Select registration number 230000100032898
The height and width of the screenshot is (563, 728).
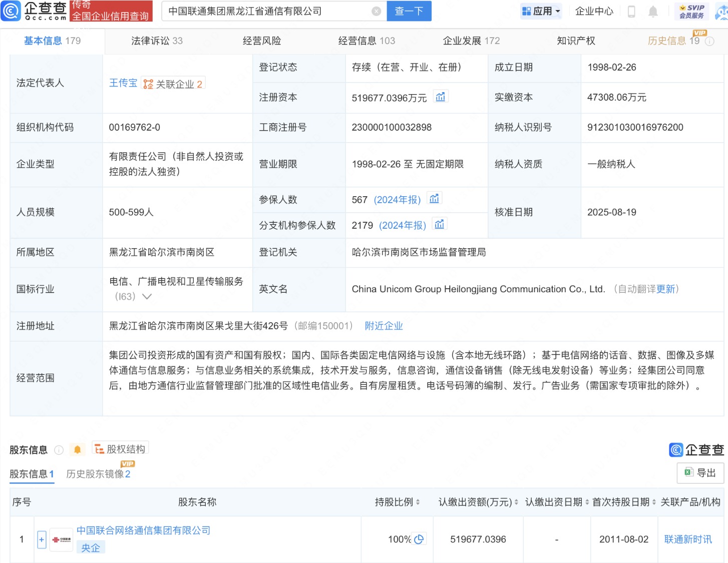pyautogui.click(x=392, y=128)
